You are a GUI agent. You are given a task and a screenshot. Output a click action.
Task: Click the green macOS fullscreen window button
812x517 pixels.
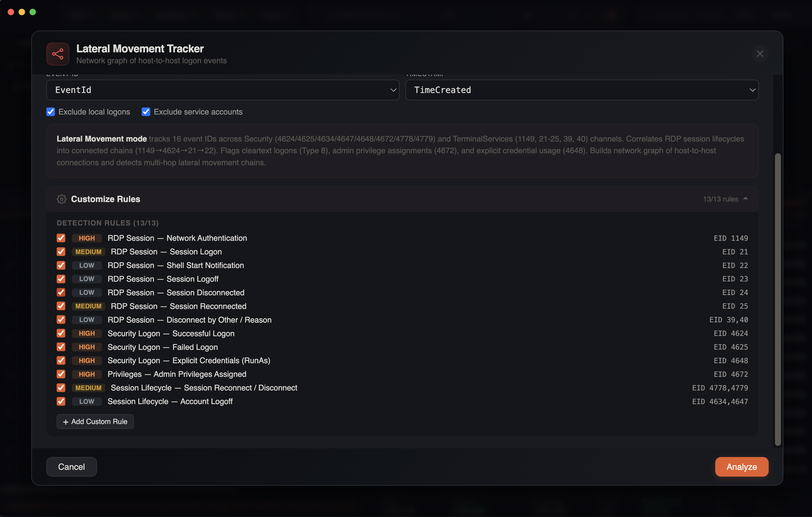pyautogui.click(x=33, y=12)
